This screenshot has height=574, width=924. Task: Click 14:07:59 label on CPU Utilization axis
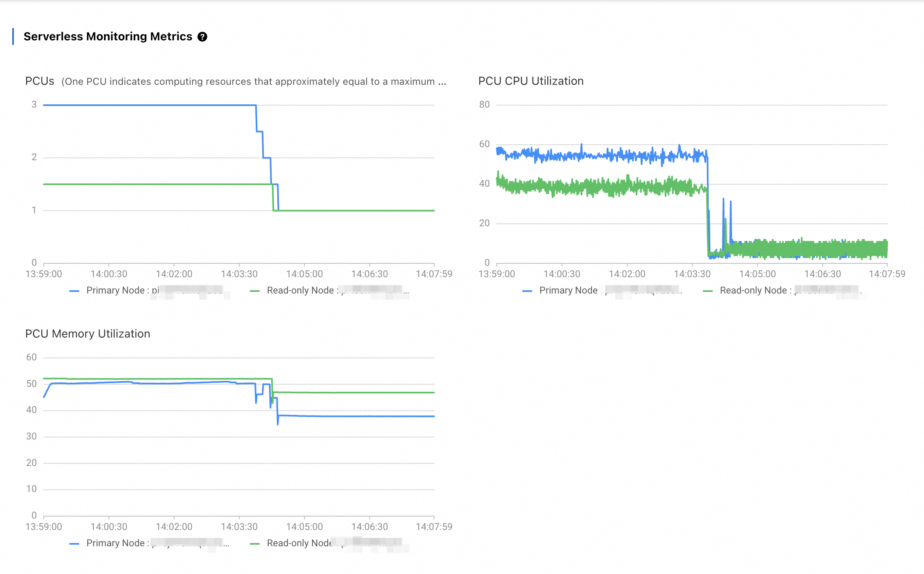pyautogui.click(x=887, y=274)
